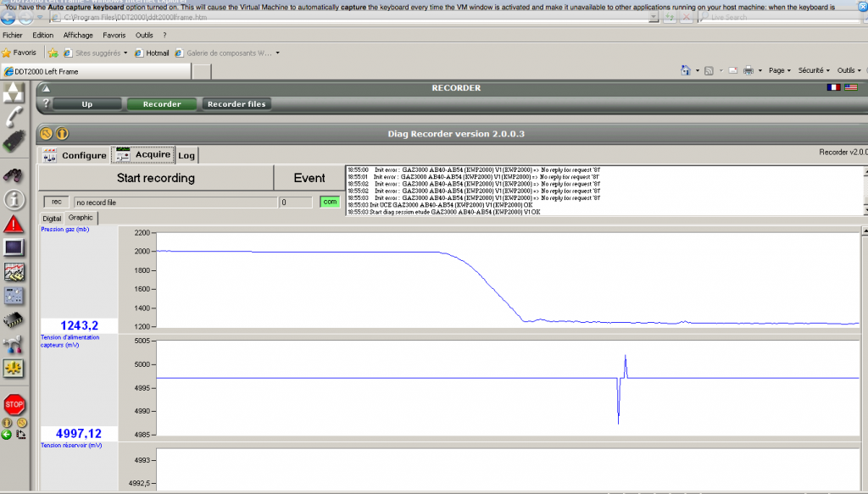
Task: Click the Event button
Action: [309, 178]
